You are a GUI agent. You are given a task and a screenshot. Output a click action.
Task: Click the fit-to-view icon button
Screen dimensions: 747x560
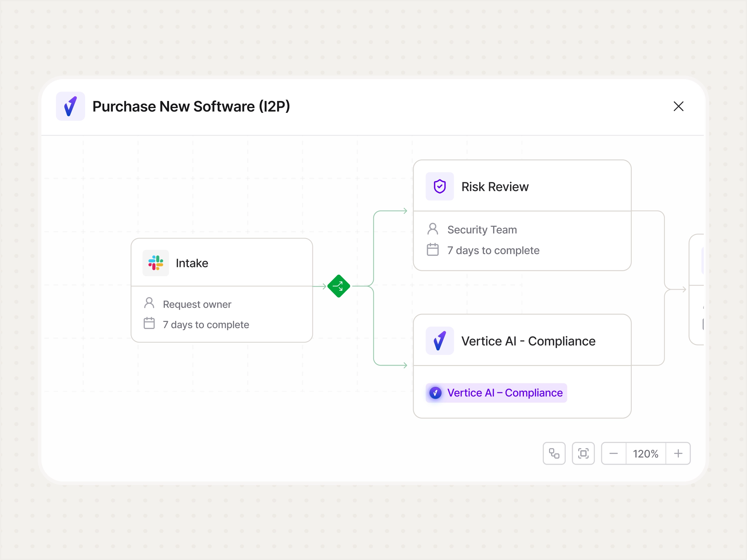(x=583, y=453)
